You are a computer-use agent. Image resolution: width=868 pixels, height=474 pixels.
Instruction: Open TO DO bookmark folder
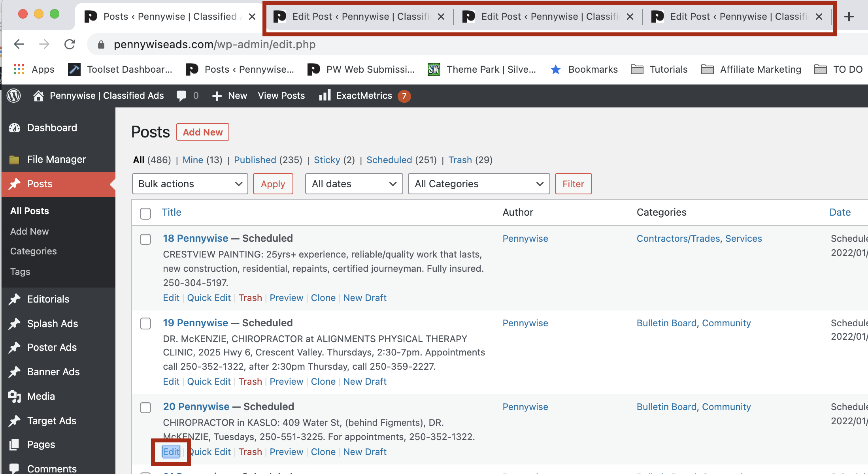pyautogui.click(x=839, y=70)
